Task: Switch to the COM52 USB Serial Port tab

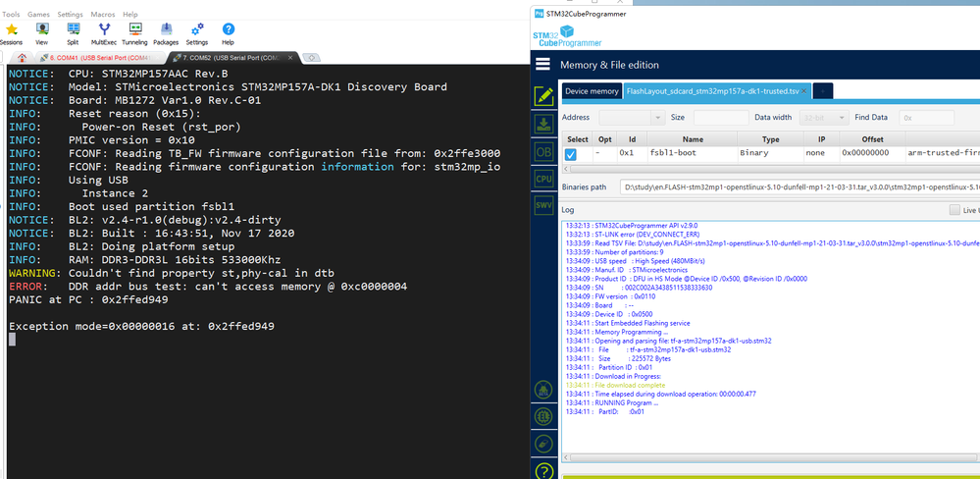Action: 232,58
